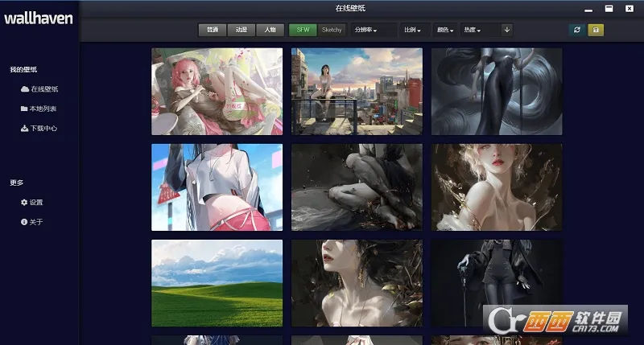Open the green grass field wallpaper thumbnail
The image size is (644, 345).
tap(217, 282)
